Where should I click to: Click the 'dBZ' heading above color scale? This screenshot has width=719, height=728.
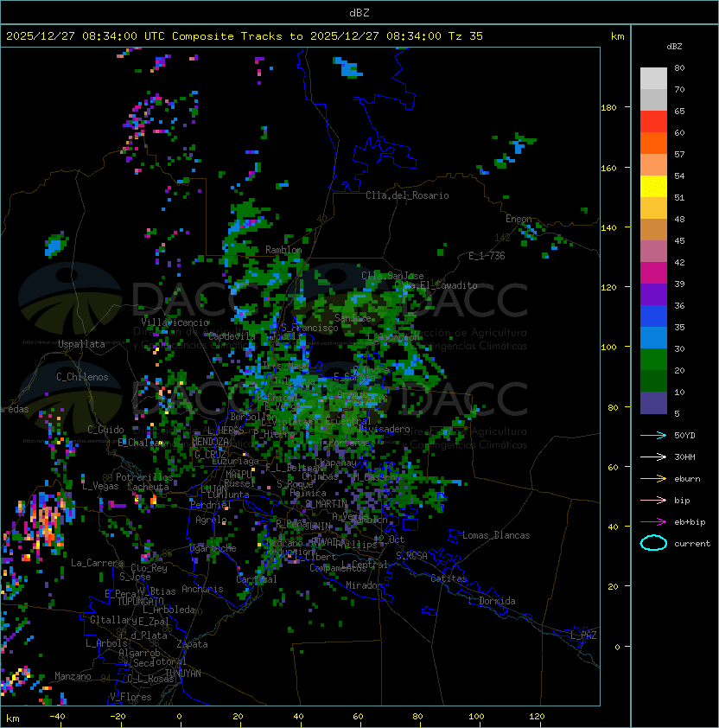pos(674,47)
